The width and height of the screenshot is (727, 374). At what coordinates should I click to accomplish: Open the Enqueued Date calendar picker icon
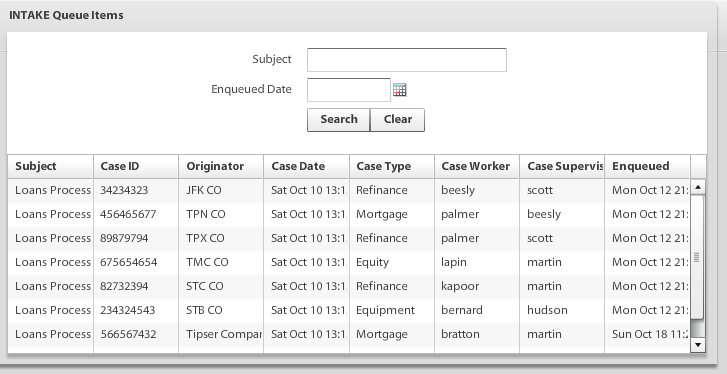coord(399,90)
